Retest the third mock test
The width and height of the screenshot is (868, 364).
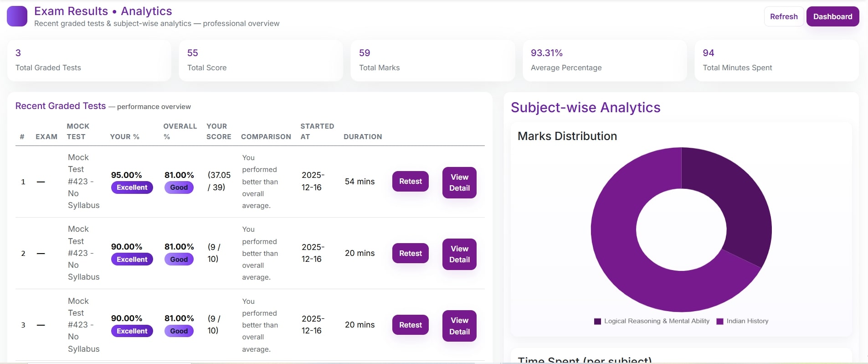(410, 325)
